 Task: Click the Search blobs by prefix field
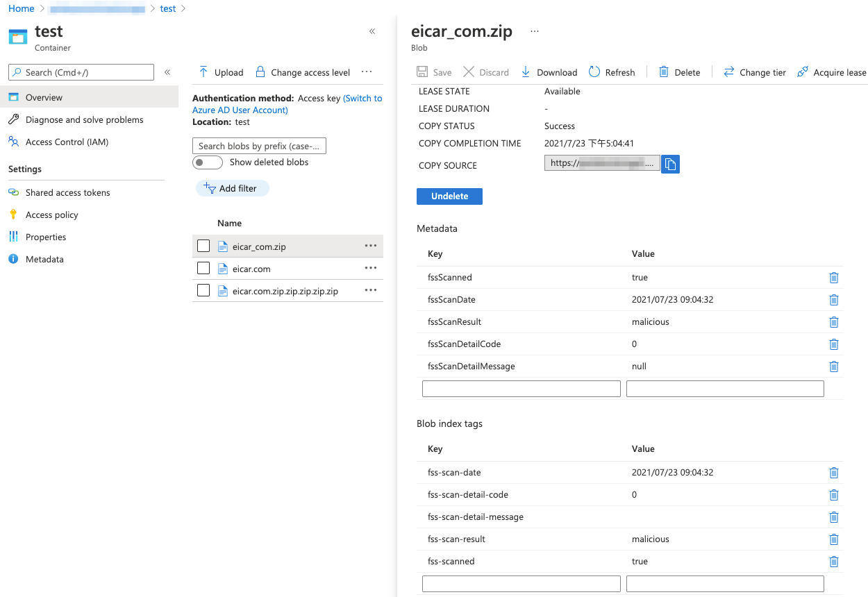tap(259, 146)
